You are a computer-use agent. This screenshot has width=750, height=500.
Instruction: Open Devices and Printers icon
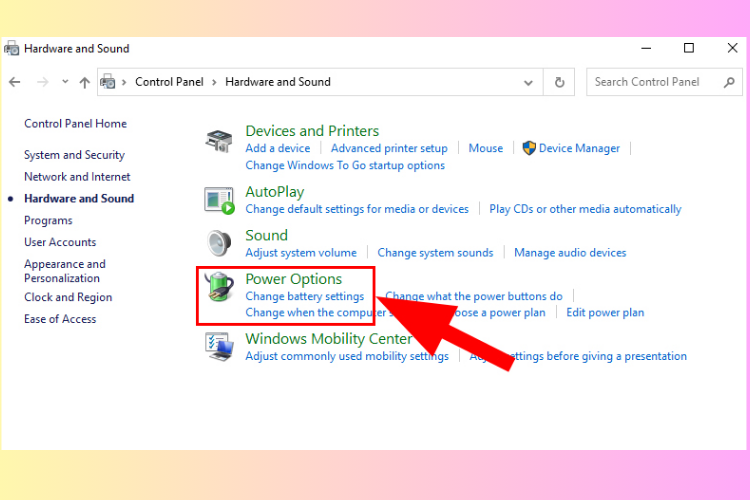point(219,141)
